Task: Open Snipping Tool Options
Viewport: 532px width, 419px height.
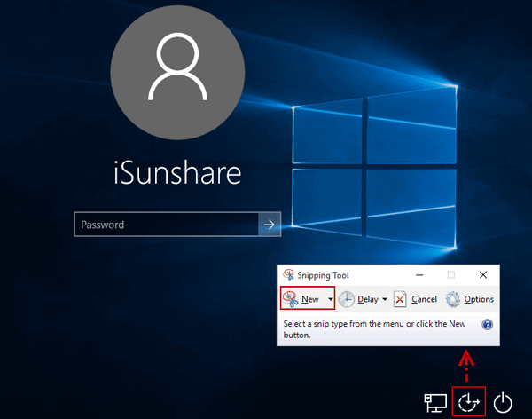Action: point(470,299)
